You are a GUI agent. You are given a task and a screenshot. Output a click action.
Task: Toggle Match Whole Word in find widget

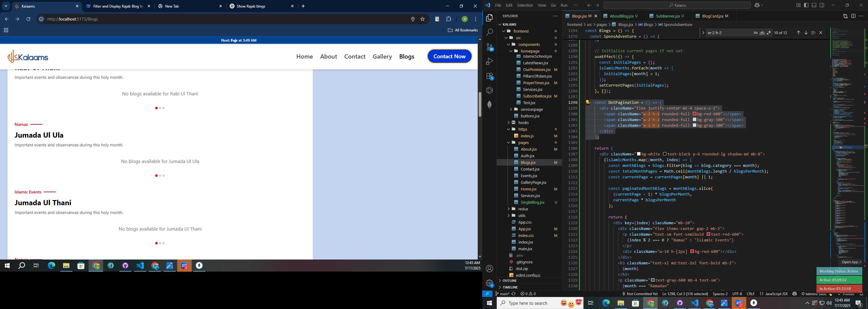point(762,33)
